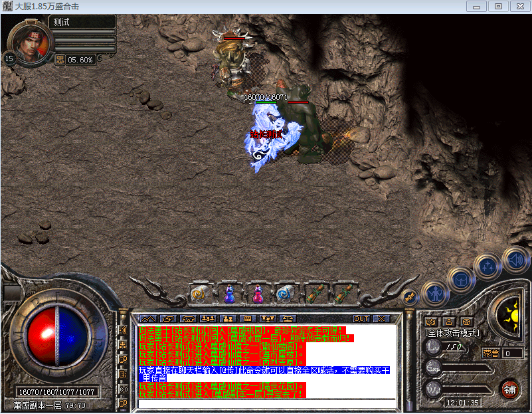
Task: Minimize the game window
Action: point(476,7)
